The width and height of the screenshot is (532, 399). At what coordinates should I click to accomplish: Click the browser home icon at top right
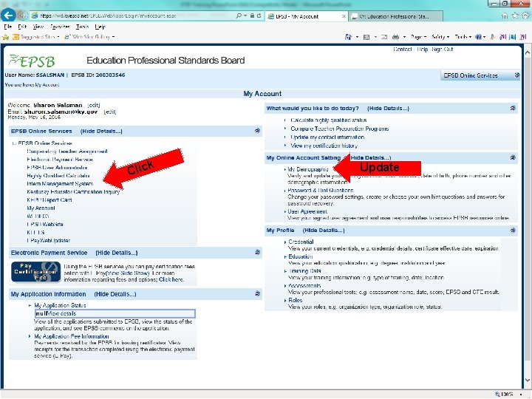tap(505, 16)
